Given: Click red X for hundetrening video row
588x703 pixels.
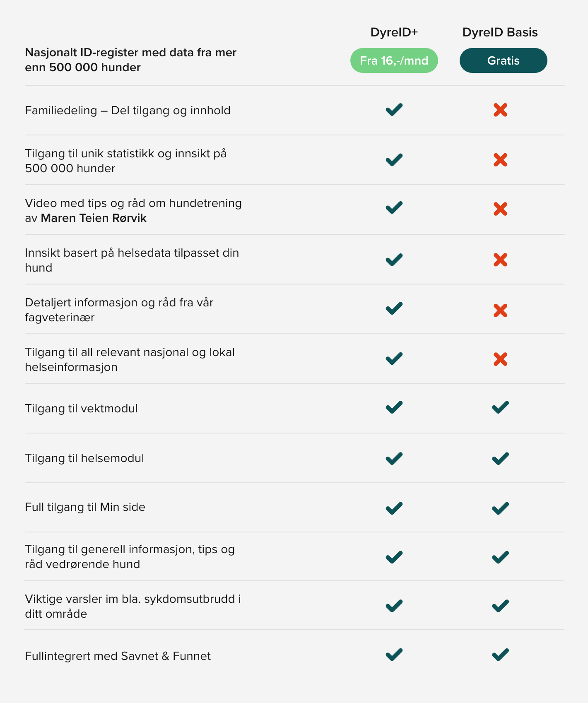Looking at the screenshot, I should [500, 209].
